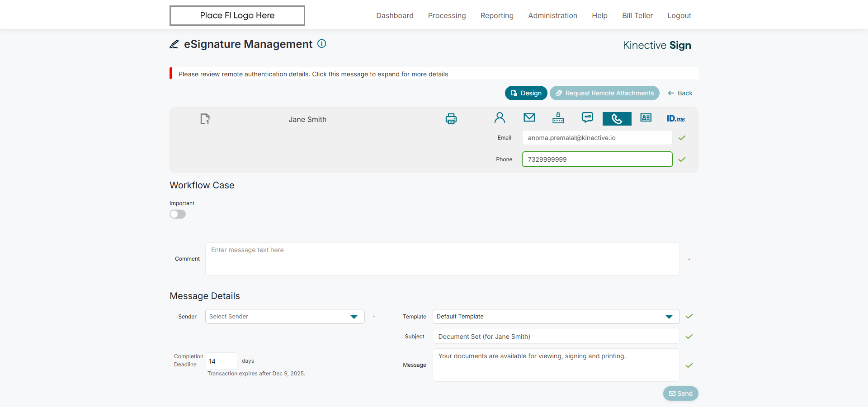Viewport: 868px width, 407px height.
Task: Click the 'Transaction expires after Dec 9, 2025.' text
Action: coord(256,374)
